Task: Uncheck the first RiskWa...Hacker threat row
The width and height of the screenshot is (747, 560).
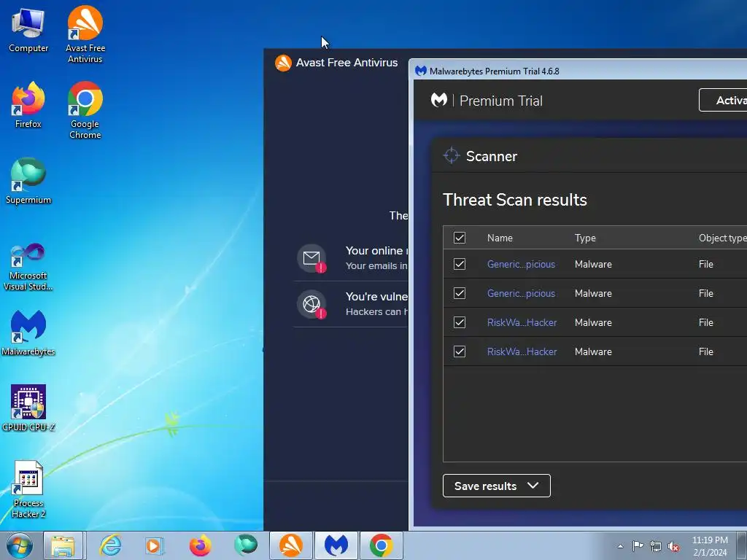Action: click(460, 322)
